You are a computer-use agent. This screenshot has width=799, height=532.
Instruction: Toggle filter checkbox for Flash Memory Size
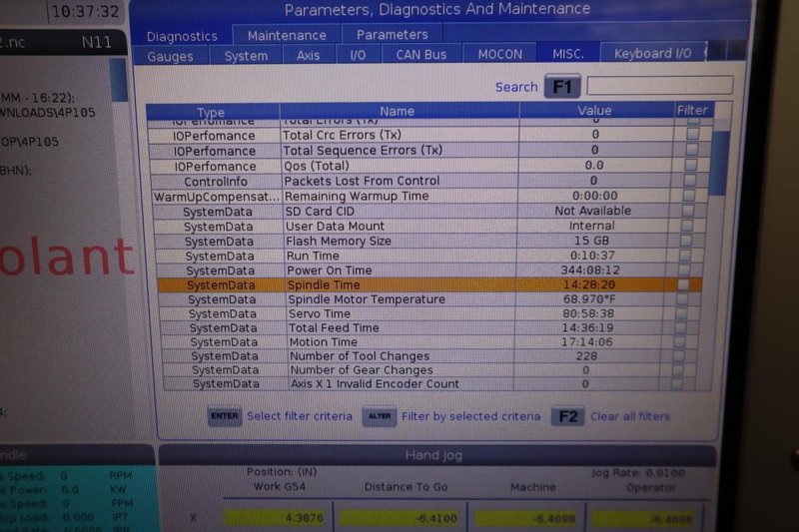point(686,240)
